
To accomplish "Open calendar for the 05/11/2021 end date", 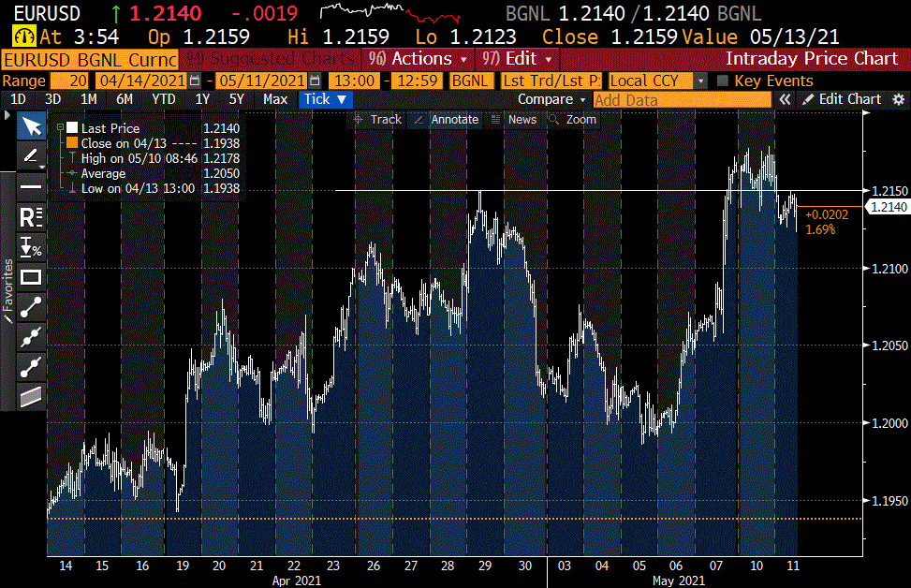I will tap(315, 81).
